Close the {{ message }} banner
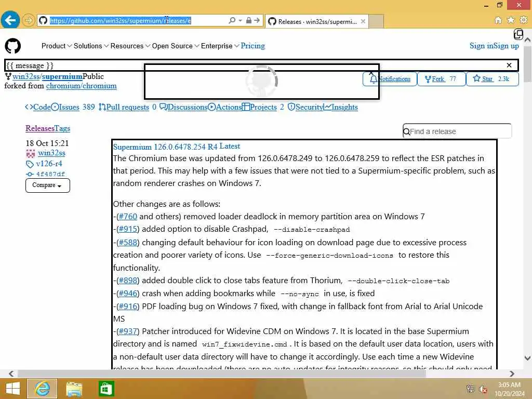Image resolution: width=532 pixels, height=399 pixels. click(x=509, y=65)
